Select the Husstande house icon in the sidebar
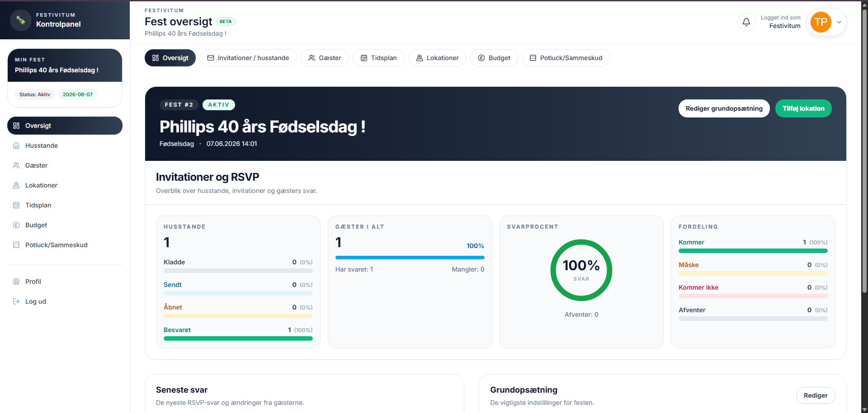Screen dimensions: 868x413 [x=16, y=145]
